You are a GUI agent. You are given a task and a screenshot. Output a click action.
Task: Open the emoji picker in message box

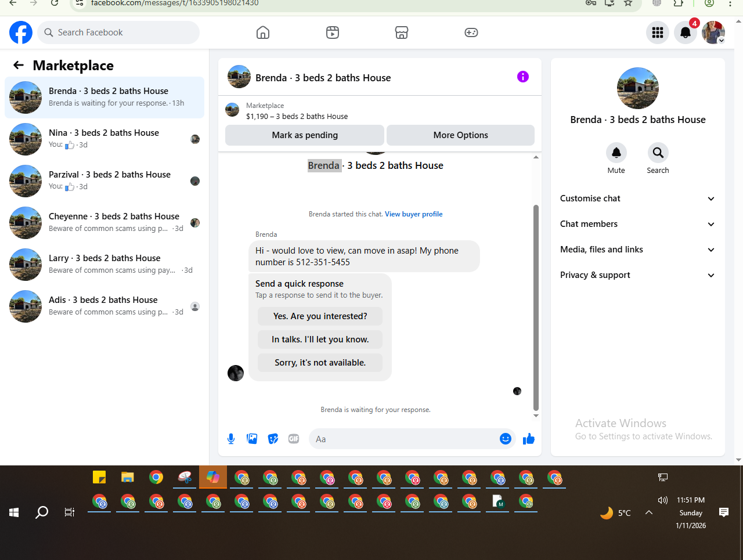tap(506, 439)
